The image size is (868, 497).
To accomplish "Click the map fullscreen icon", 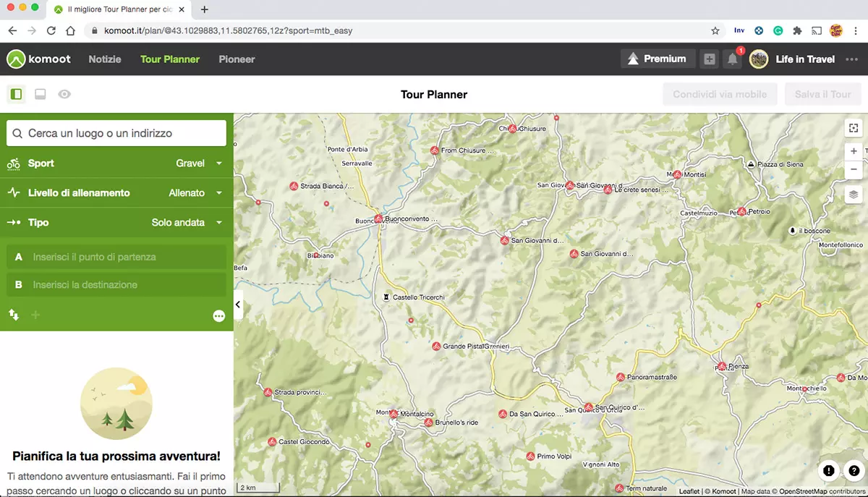I will tap(854, 128).
